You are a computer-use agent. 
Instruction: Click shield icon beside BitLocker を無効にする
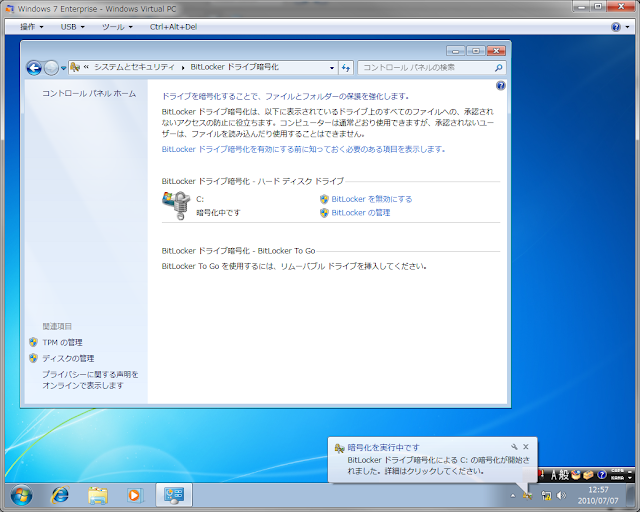324,199
